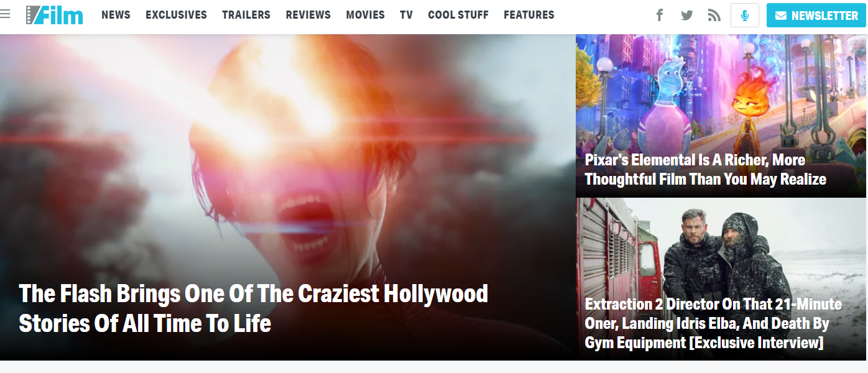Image resolution: width=868 pixels, height=373 pixels.
Task: Read The Flash craziest Hollywood stories headline
Action: click(x=254, y=308)
